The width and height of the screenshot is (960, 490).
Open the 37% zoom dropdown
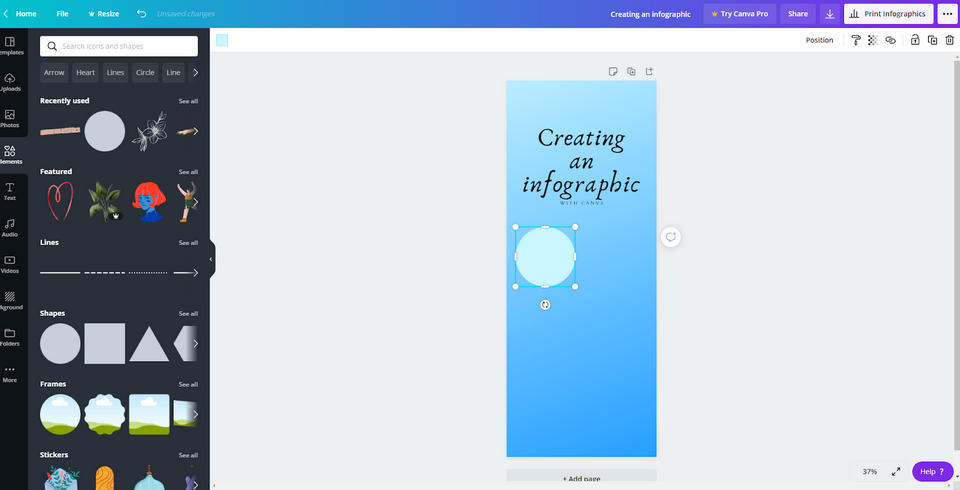point(869,472)
